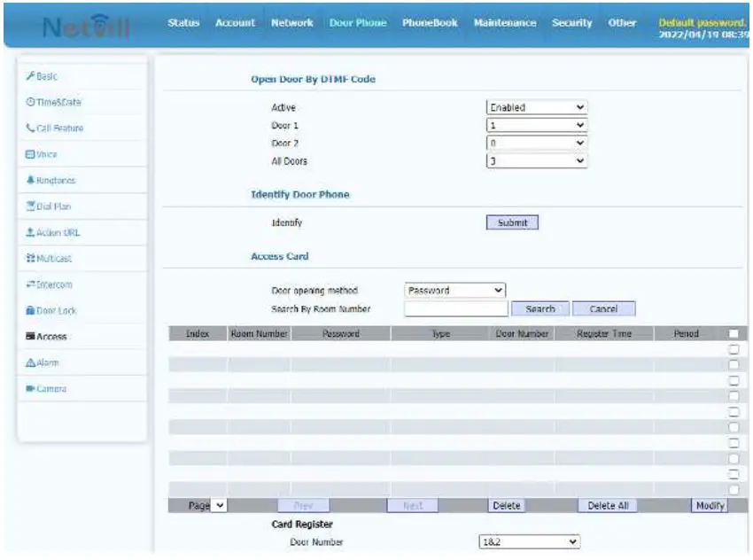
Task: Click the Delete button
Action: [507, 505]
